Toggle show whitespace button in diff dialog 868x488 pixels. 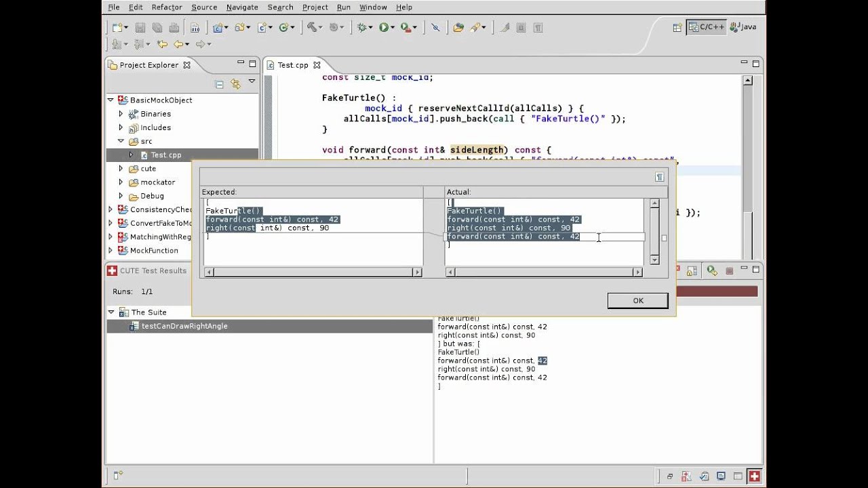click(x=659, y=177)
